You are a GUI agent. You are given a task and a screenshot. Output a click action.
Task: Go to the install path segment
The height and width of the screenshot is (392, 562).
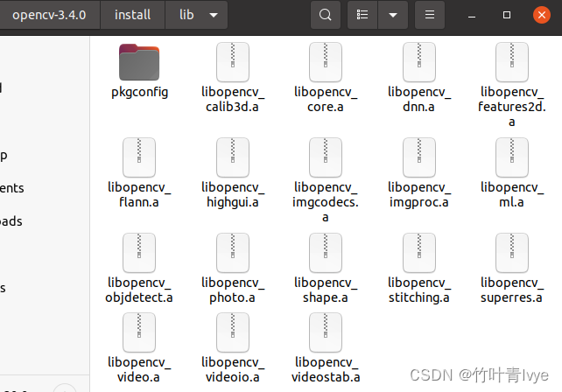coord(132,15)
